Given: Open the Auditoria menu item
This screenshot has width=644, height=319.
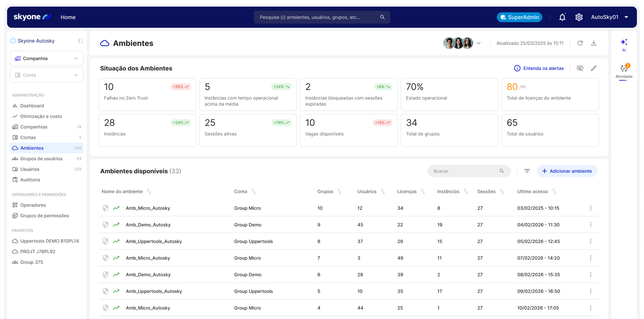Looking at the screenshot, I should point(30,180).
